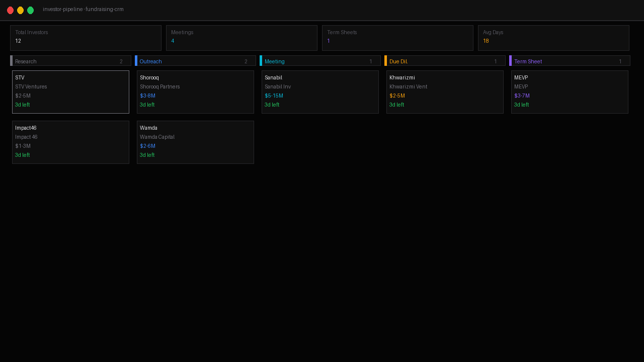Open the Meetings stat card
The image size is (644, 362).
pos(242,38)
